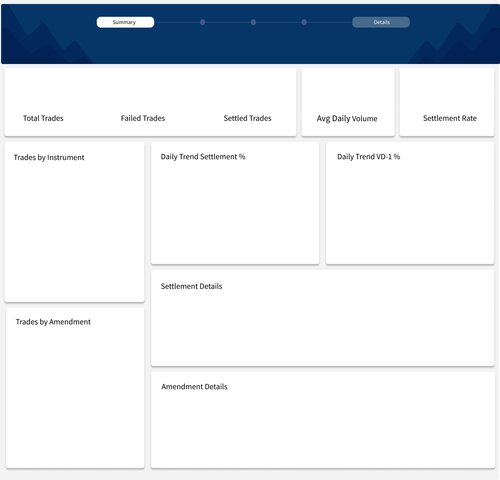This screenshot has height=480, width=500.
Task: Click the Settlement Rate label
Action: tap(450, 118)
